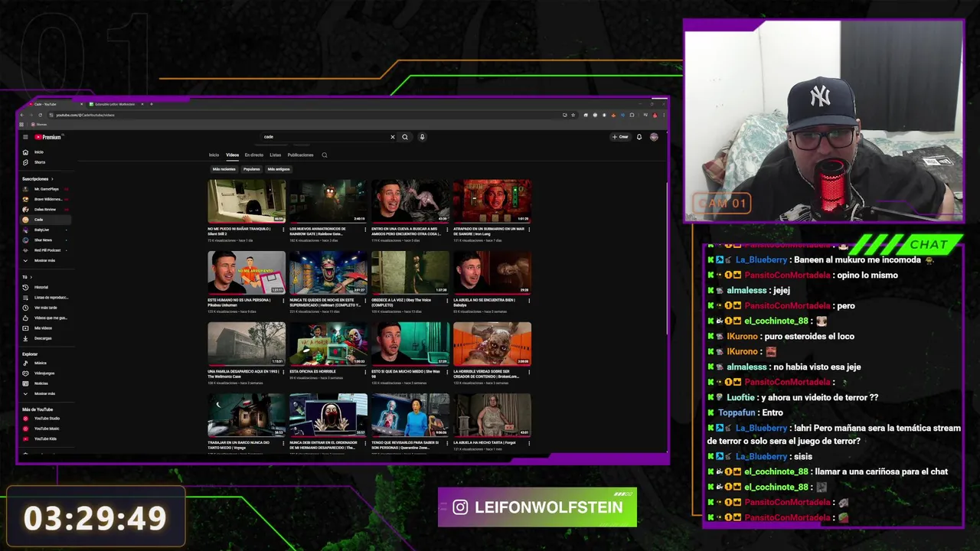The height and width of the screenshot is (551, 980).
Task: Open options menu for Silent Still 2 video
Action: pyautogui.click(x=283, y=229)
